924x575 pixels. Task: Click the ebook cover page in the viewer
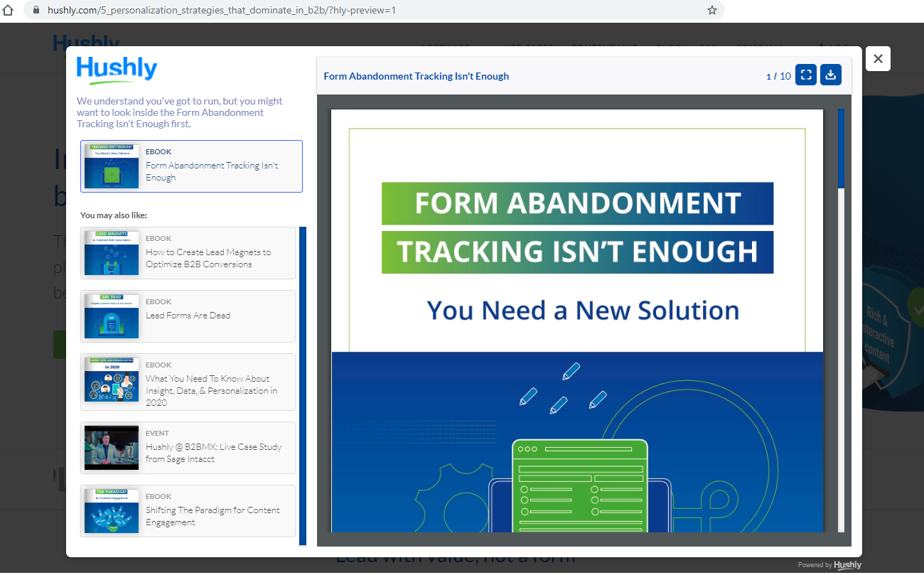pos(577,321)
